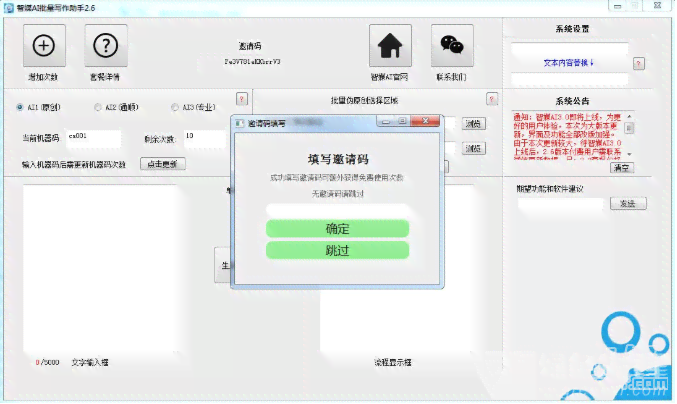Click the scrollbar down arrow in 系统公告
This screenshot has height=404, width=677.
[x=629, y=154]
